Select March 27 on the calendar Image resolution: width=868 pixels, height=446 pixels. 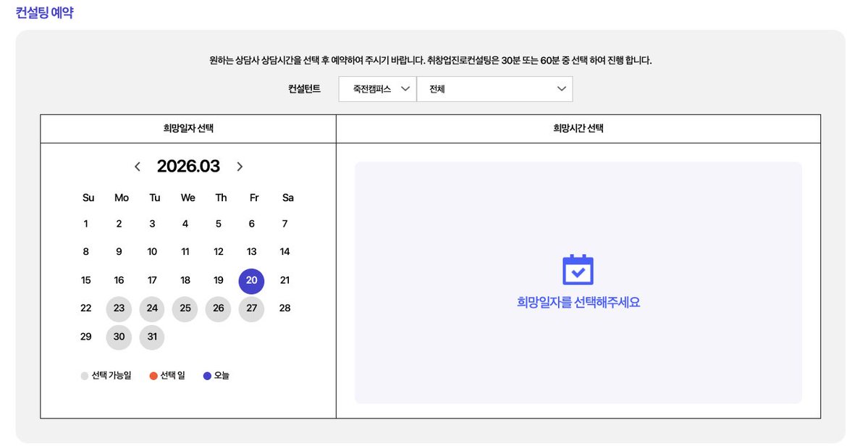pyautogui.click(x=252, y=308)
